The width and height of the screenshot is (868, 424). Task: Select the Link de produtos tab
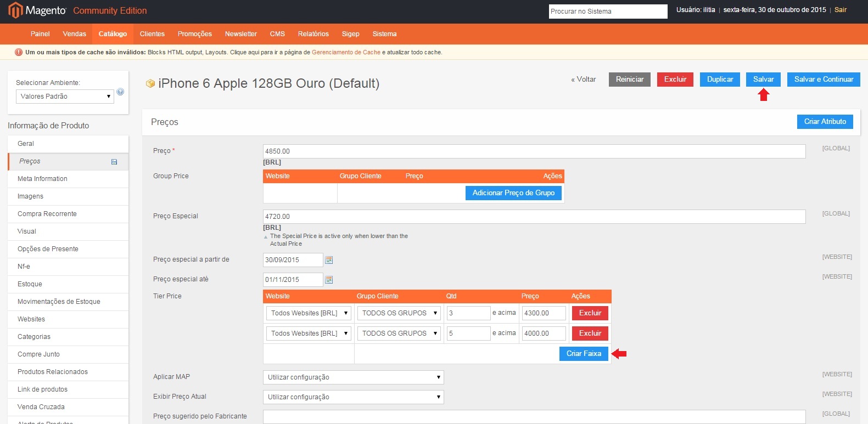pyautogui.click(x=68, y=389)
